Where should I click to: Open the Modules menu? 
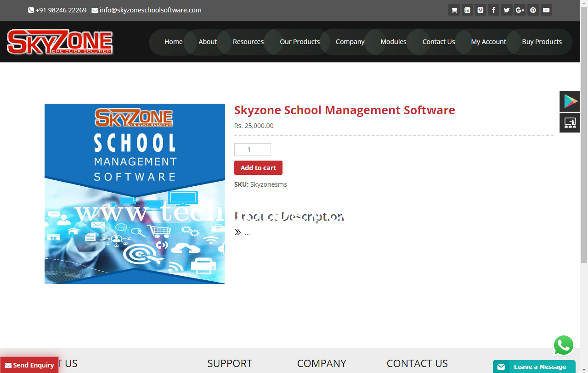coord(393,42)
